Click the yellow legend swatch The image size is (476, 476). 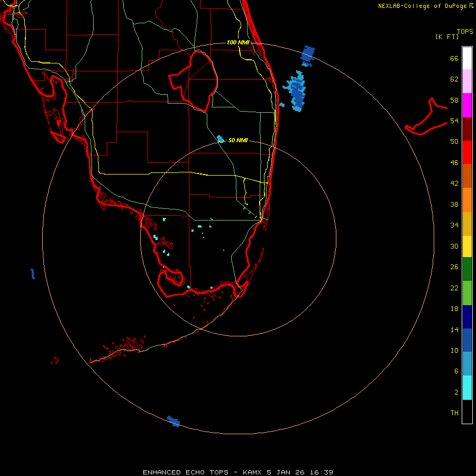pyautogui.click(x=467, y=246)
